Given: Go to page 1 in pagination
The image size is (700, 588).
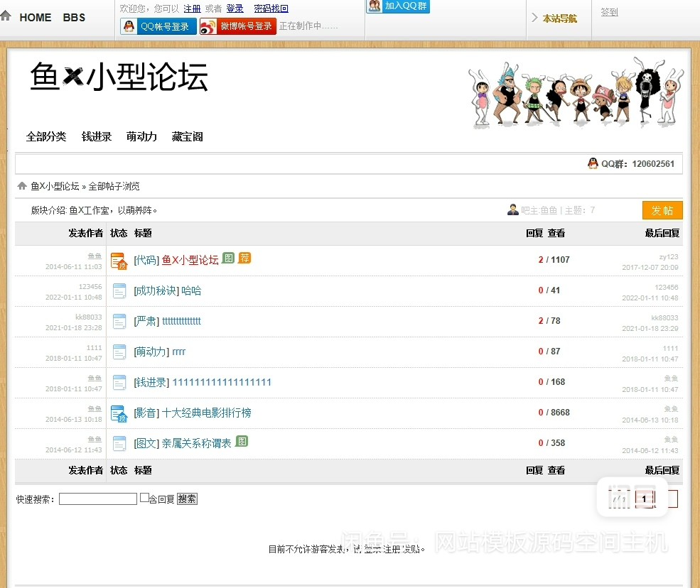Looking at the screenshot, I should pyautogui.click(x=644, y=499).
